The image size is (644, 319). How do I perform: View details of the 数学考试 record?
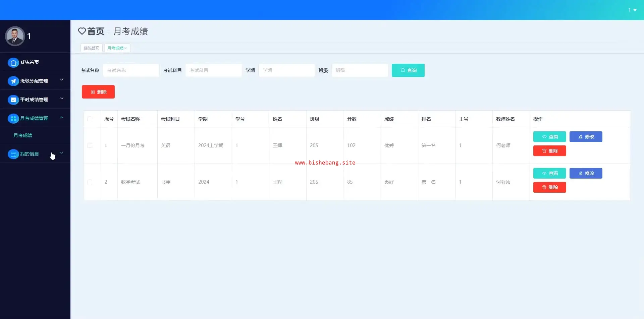point(550,173)
